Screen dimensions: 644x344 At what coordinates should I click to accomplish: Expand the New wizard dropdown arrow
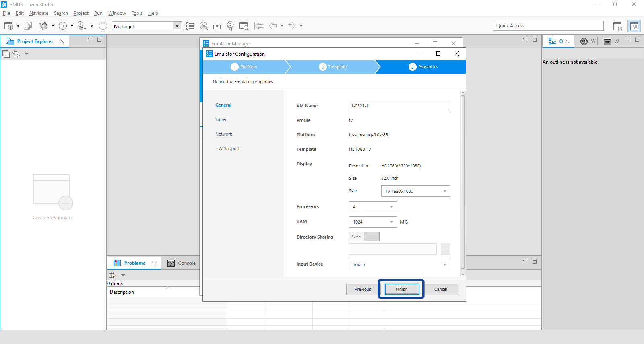click(18, 26)
